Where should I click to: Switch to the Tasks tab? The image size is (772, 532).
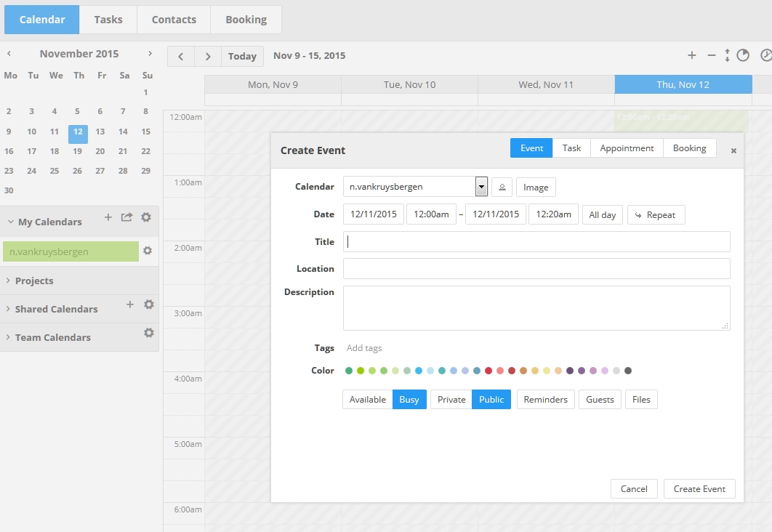108,20
